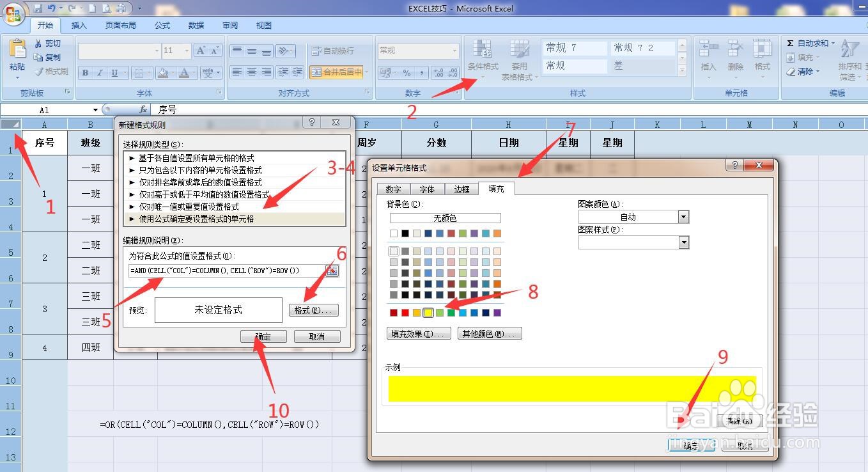868x472 pixels.
Task: Save the workbook from quick access toolbar
Action: (38, 8)
